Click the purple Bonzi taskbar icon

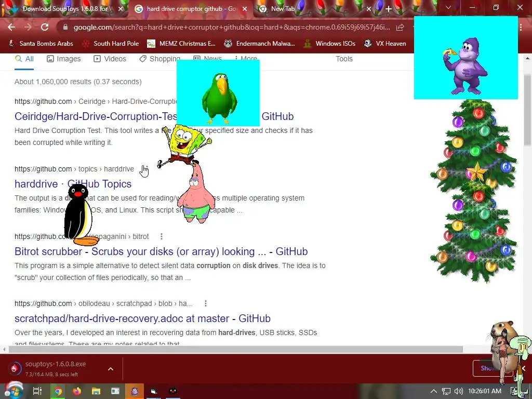(x=135, y=391)
